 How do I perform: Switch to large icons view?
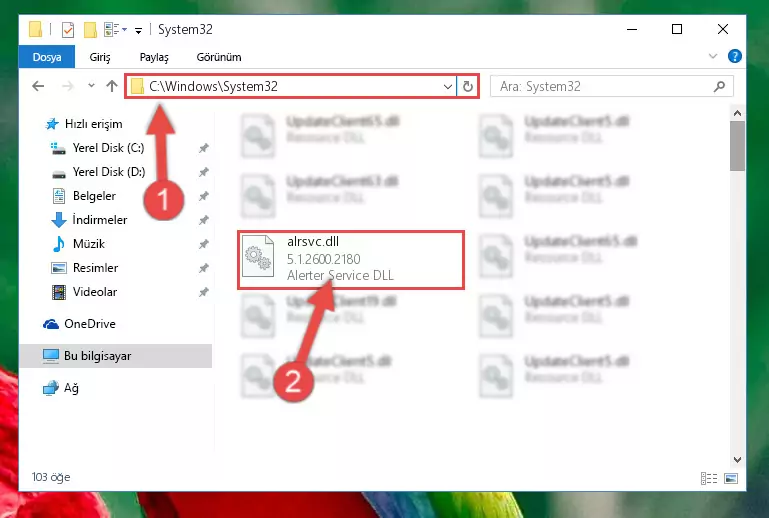click(731, 478)
